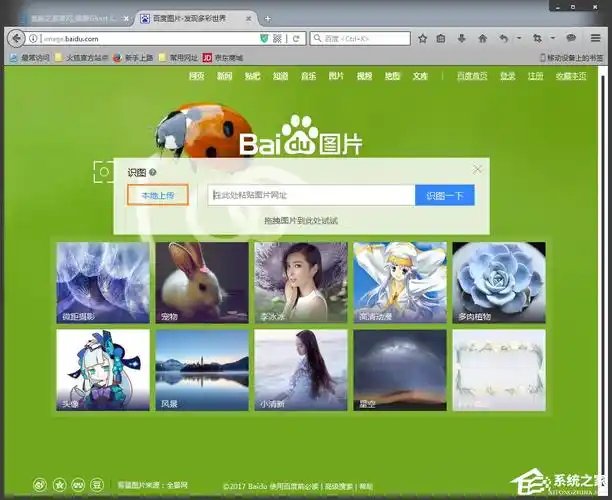Focus the image URL paste field

click(x=310, y=196)
